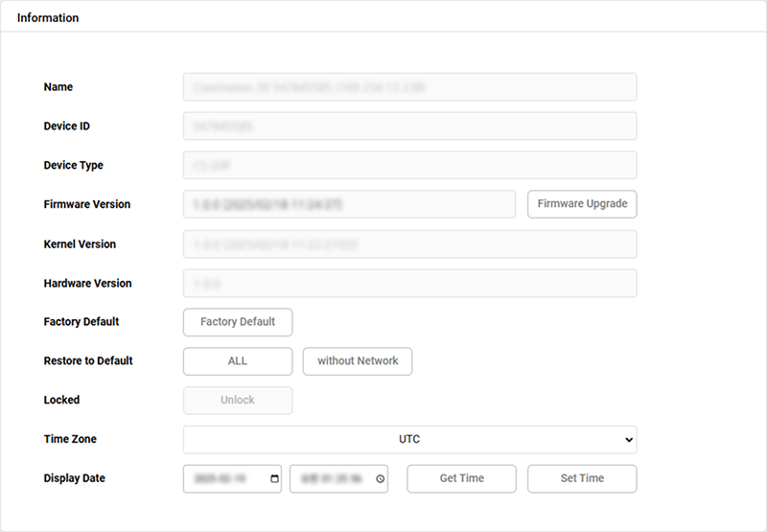Click the Time Zone label
767x532 pixels.
(70, 440)
